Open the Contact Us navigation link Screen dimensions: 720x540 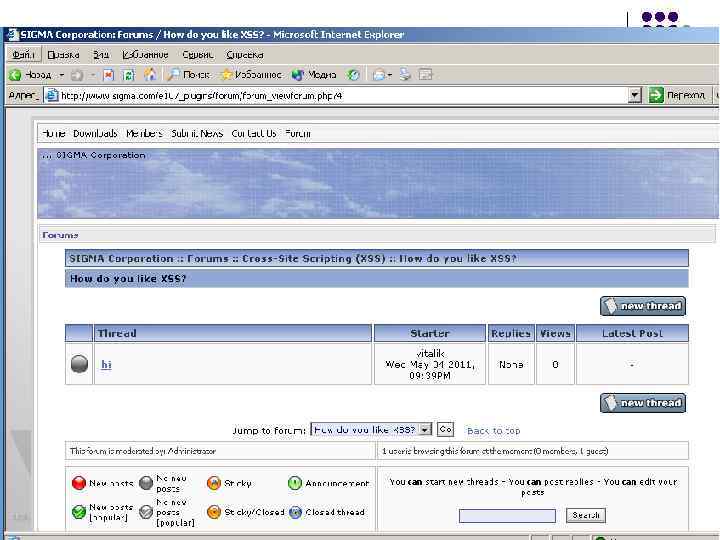pos(254,134)
